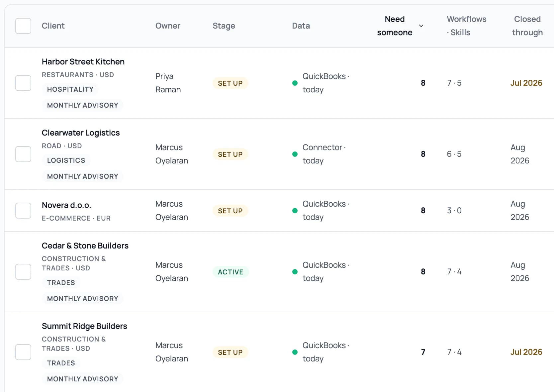Click MONTHLY ADVISORY tag under Clearwater Logistics
This screenshot has height=392, width=554.
[83, 176]
